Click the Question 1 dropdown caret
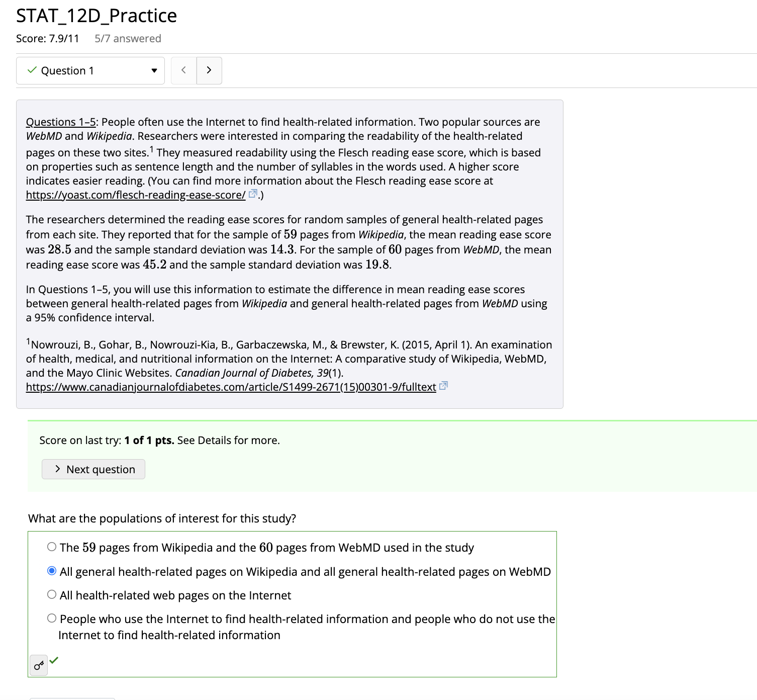757x700 pixels. tap(154, 71)
